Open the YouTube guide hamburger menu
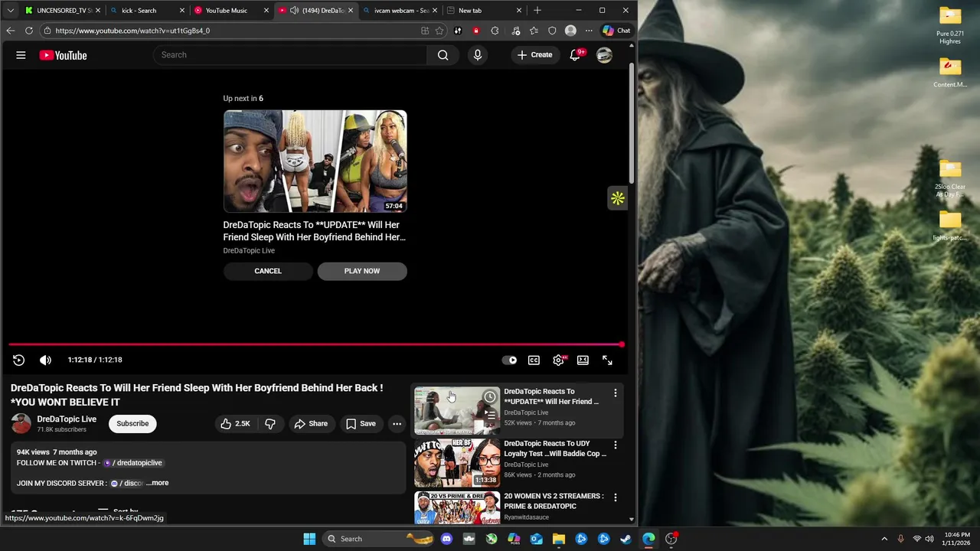980x551 pixels. (21, 55)
